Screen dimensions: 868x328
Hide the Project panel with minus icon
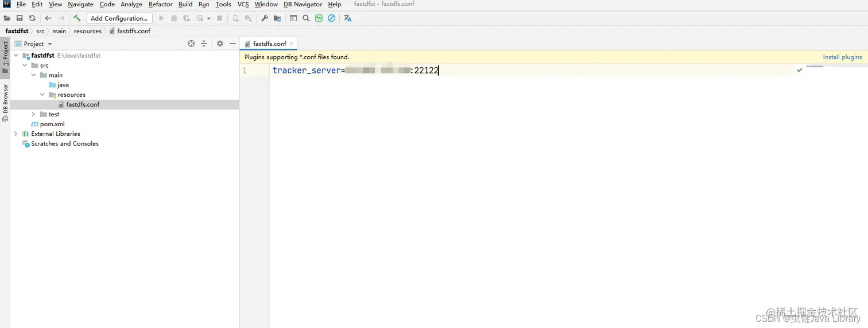[x=232, y=44]
